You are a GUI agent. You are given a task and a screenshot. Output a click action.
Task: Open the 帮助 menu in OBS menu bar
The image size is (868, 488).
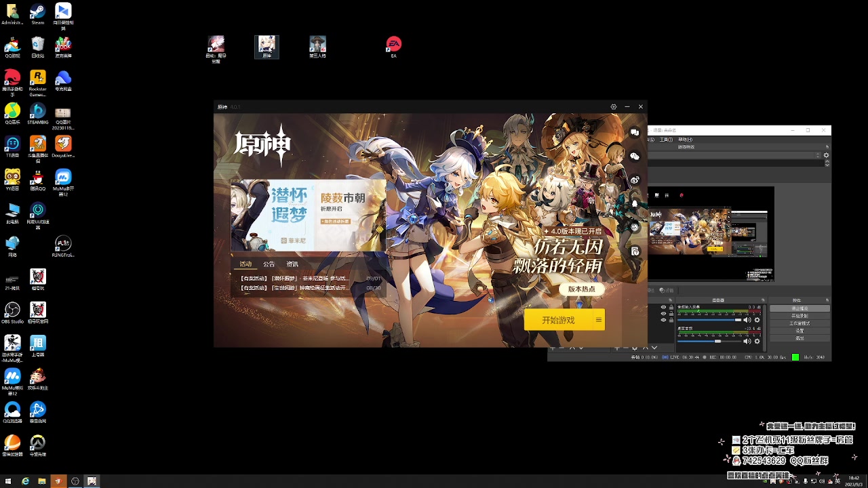pyautogui.click(x=685, y=139)
